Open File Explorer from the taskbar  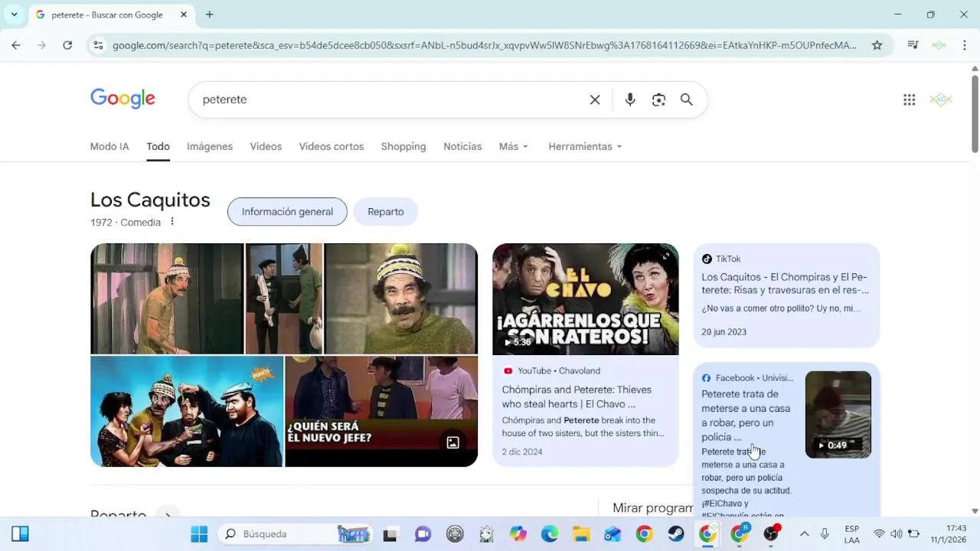(582, 533)
